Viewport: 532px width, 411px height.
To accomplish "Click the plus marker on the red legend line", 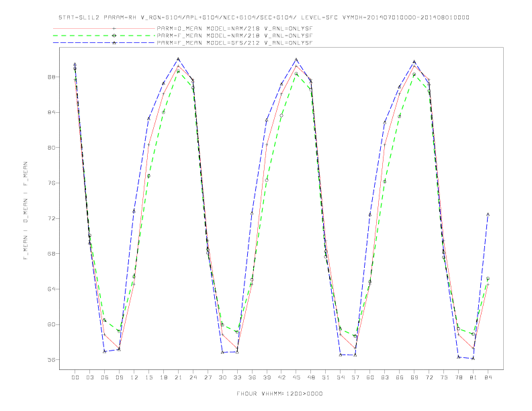I will point(114,28).
